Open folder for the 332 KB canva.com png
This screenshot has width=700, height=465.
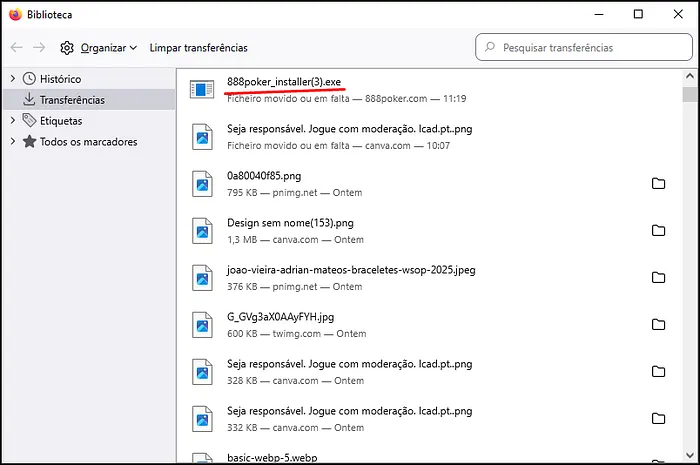click(658, 418)
